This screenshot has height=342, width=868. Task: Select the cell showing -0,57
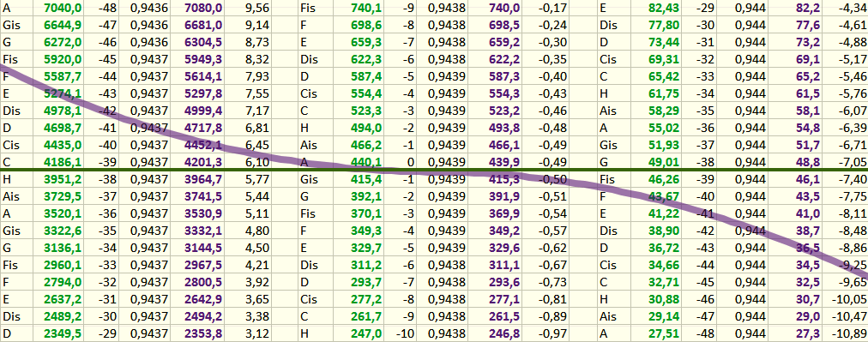(x=552, y=230)
